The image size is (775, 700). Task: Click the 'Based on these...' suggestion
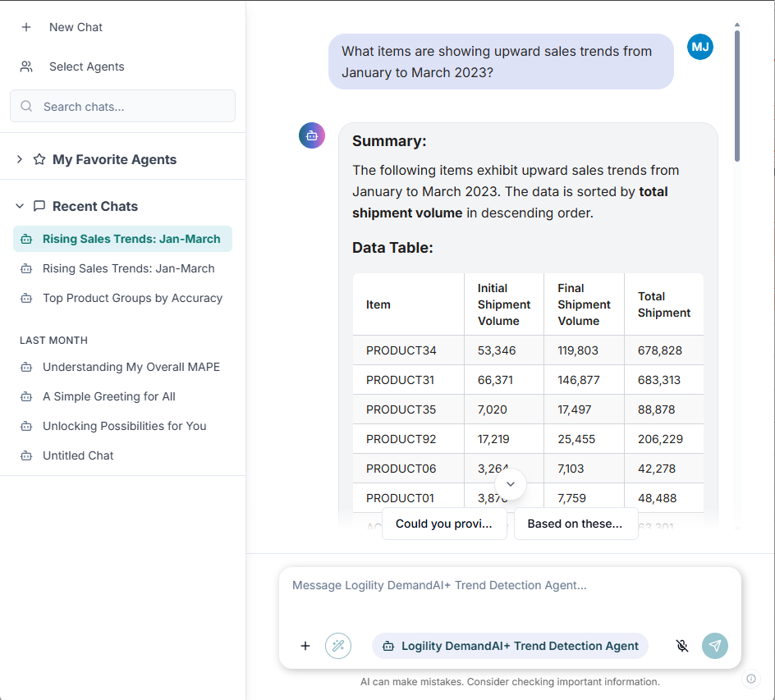click(576, 524)
